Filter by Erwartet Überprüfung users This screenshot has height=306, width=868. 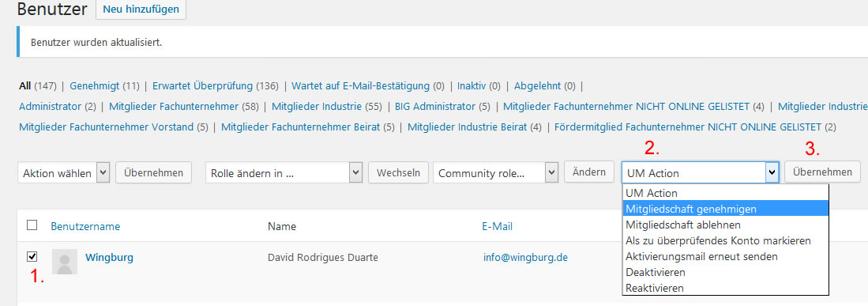tap(203, 86)
